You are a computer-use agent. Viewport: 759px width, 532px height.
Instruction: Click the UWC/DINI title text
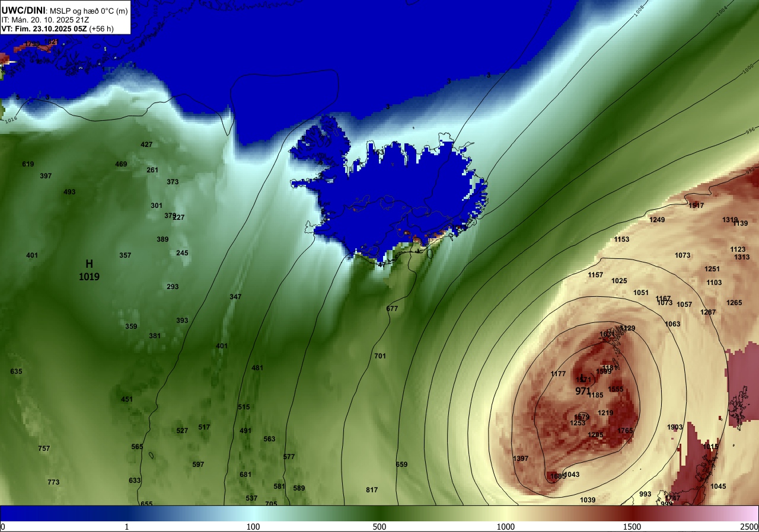[x=23, y=9]
